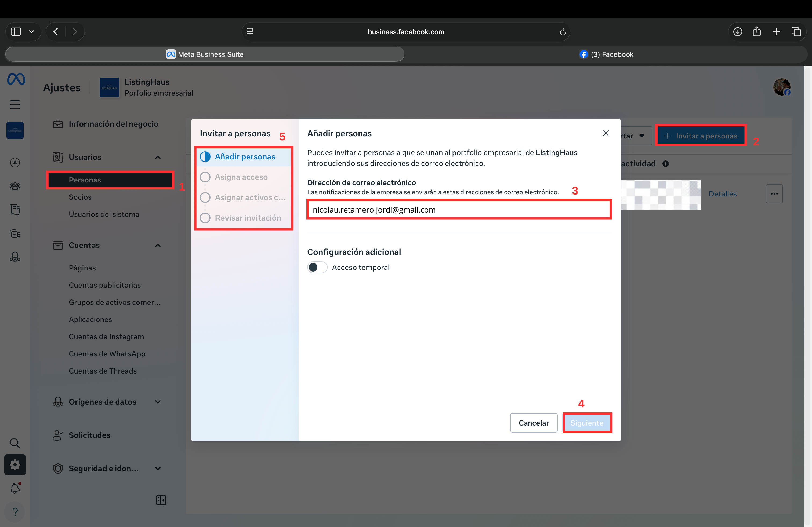This screenshot has width=812, height=527.
Task: Open Socios in the sidebar
Action: (80, 197)
